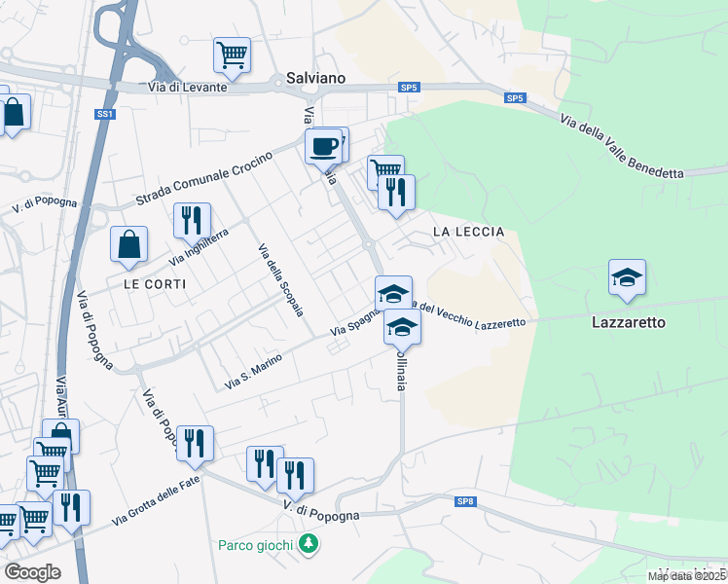Click the Parco giochi park pin
The width and height of the screenshot is (728, 584).
point(308,544)
